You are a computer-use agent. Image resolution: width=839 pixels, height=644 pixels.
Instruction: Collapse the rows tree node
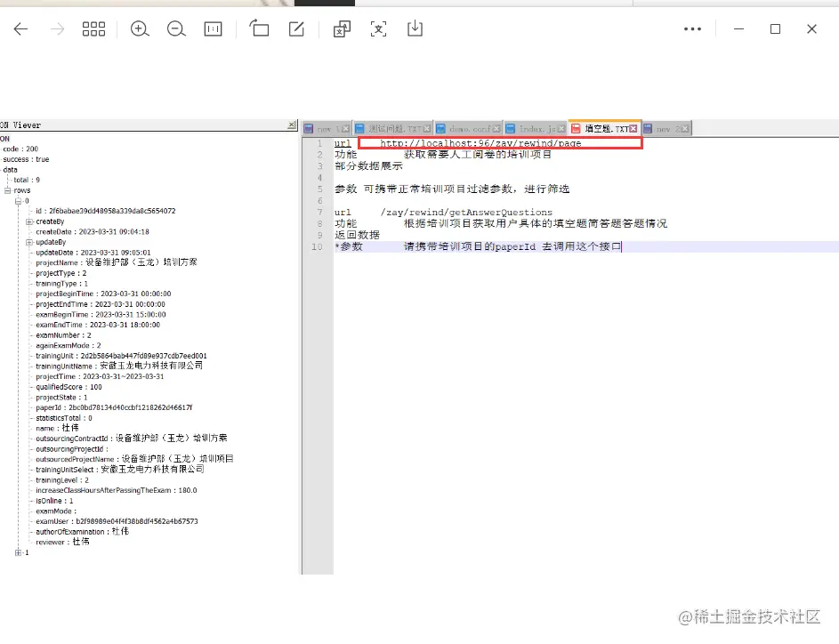click(x=7, y=190)
